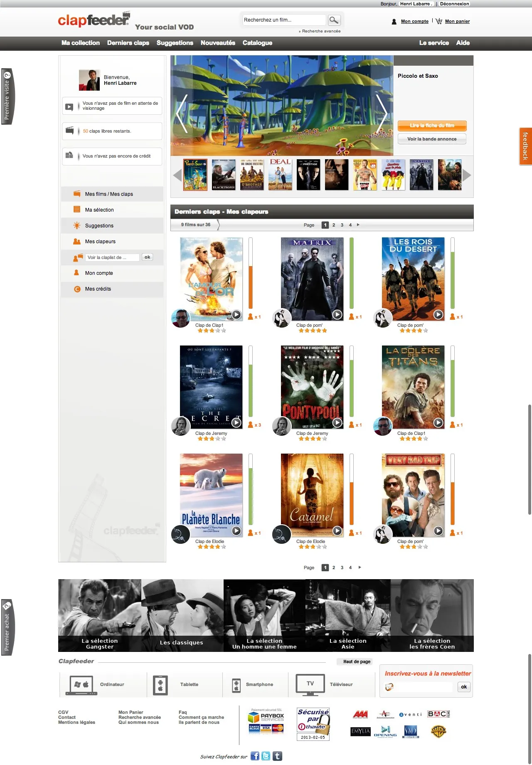Open Recherche avancée link
The image size is (532, 765).
coord(321,31)
